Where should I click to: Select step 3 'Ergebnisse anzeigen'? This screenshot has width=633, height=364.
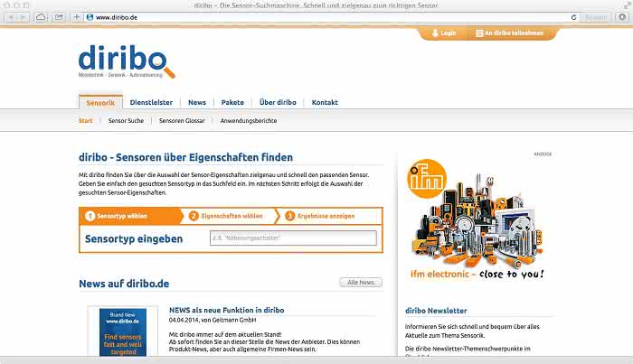327,216
